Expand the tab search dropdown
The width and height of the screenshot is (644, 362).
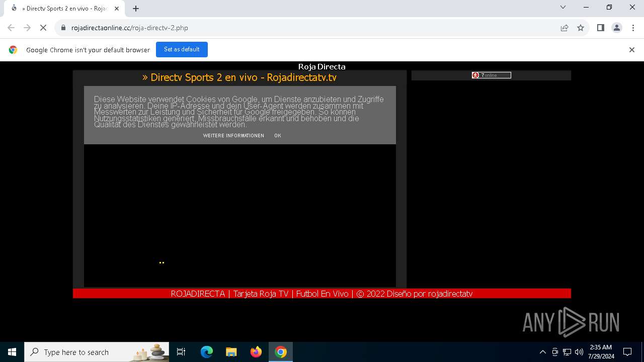563,8
